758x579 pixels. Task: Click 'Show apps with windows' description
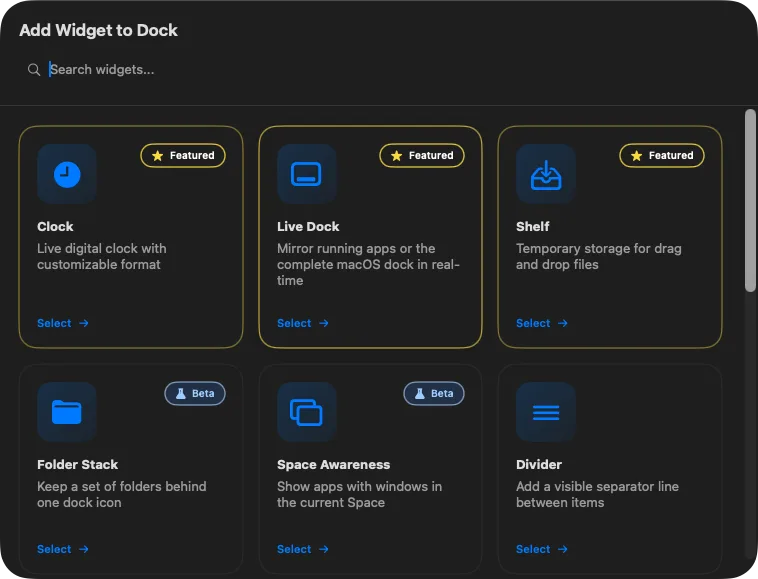[x=359, y=494]
